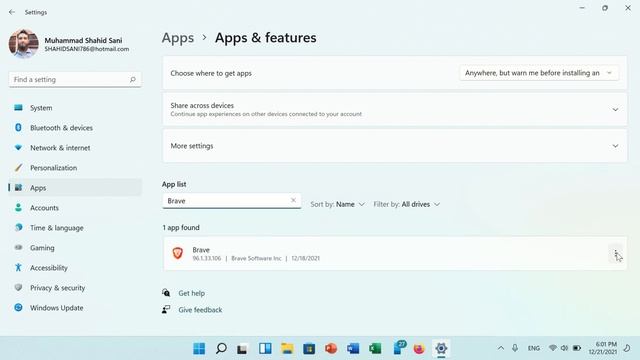Image resolution: width=640 pixels, height=360 pixels.
Task: Click the back arrow in Settings
Action: (x=12, y=12)
